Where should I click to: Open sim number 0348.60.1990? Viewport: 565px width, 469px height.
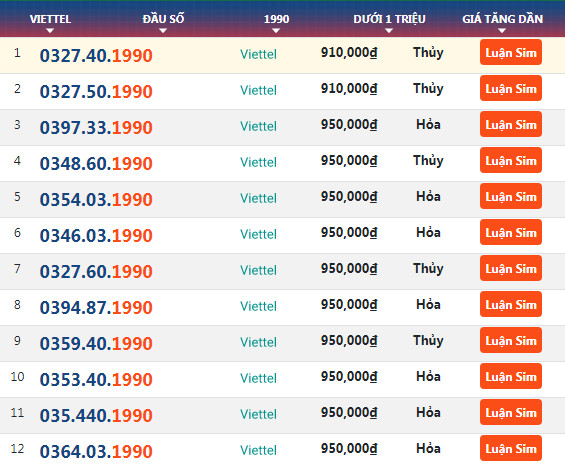tap(96, 164)
